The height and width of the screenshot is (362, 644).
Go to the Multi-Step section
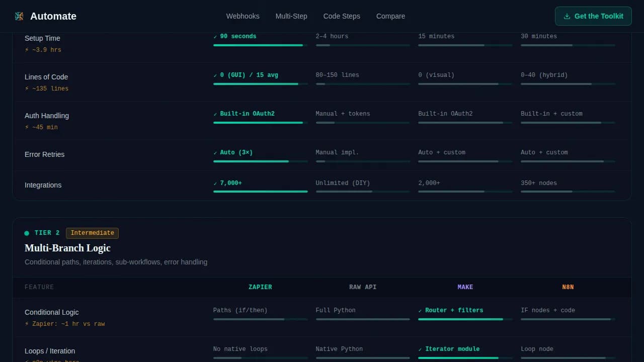(291, 16)
